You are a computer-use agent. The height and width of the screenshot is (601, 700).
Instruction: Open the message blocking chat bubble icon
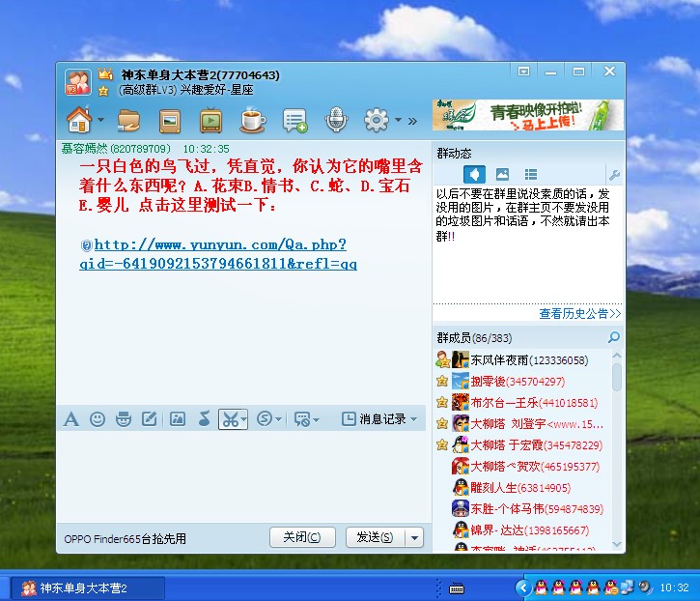(302, 419)
